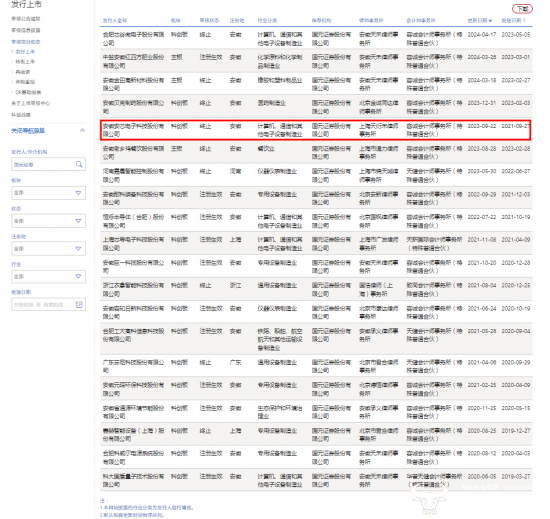Open the 板块 dropdown
This screenshot has width=550, height=519.
tap(48, 193)
